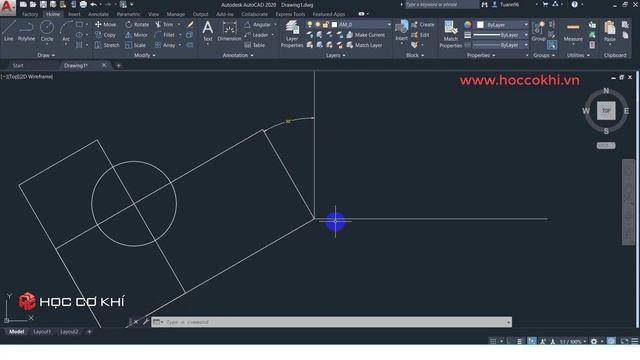Viewport: 640px width, 360px height.
Task: Open the Manage ribbon tab
Action: [176, 14]
